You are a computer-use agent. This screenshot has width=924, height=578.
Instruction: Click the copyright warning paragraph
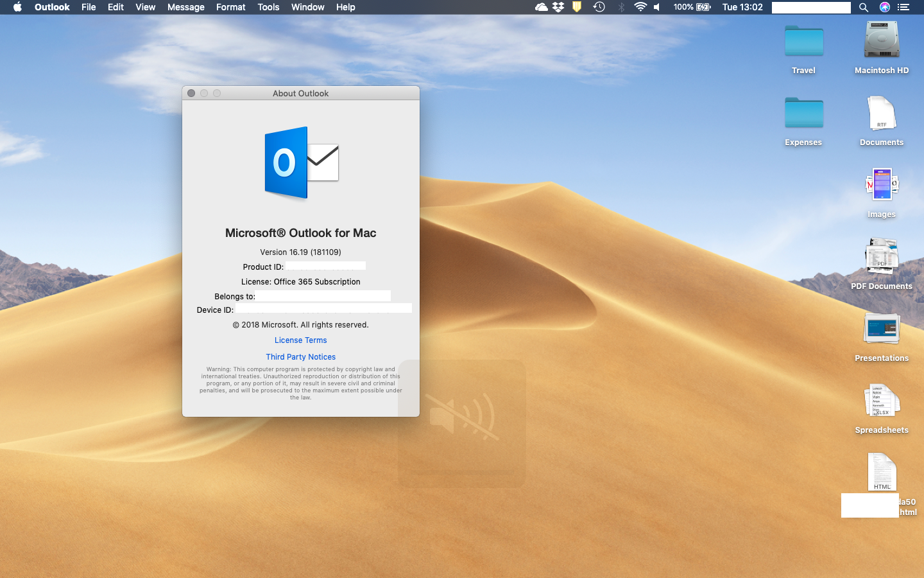click(x=301, y=383)
